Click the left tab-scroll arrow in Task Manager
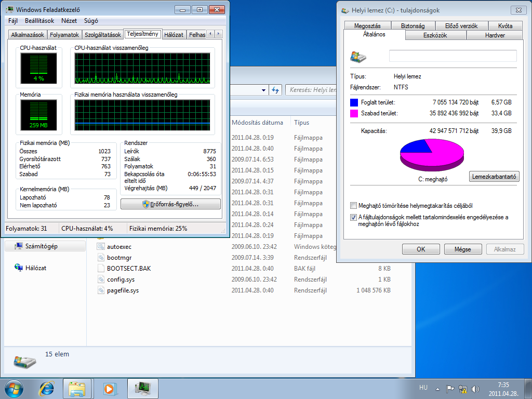Screen dimensions: 532x399 (x=211, y=34)
